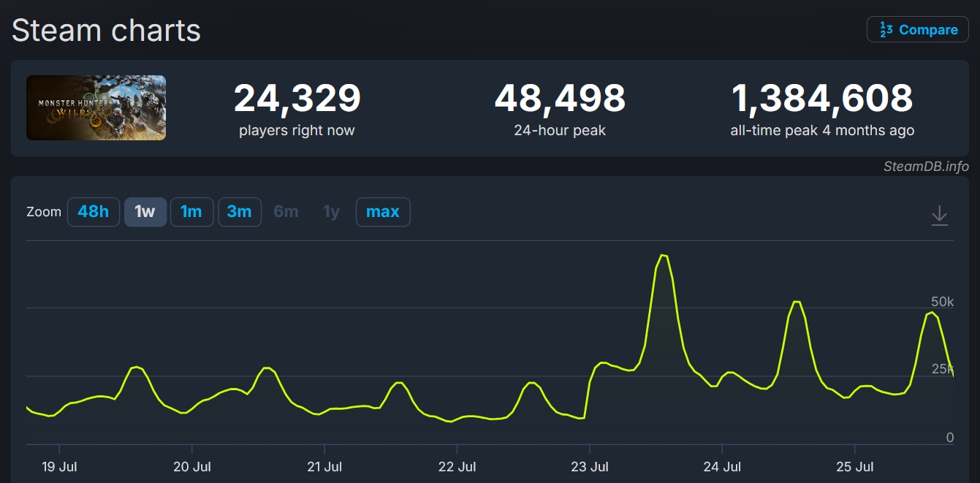Click the chart download icon
The image size is (980, 483).
(x=939, y=216)
